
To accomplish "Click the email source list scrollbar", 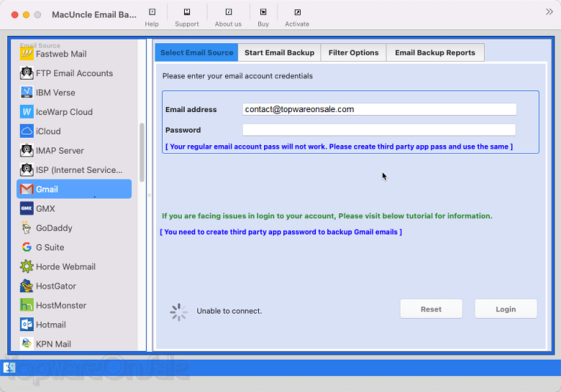I will (142, 152).
